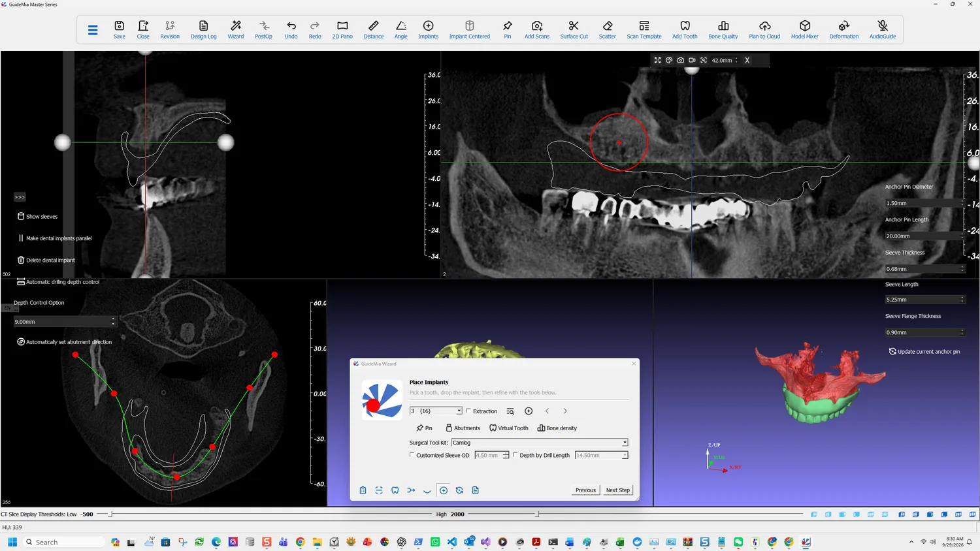Click Pin in the wizard dialog

click(x=424, y=428)
